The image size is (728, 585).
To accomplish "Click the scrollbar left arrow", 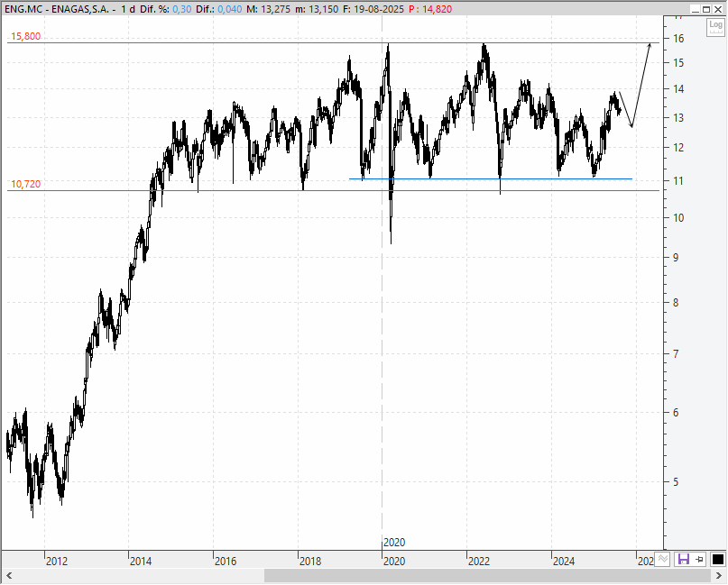I will (9, 576).
